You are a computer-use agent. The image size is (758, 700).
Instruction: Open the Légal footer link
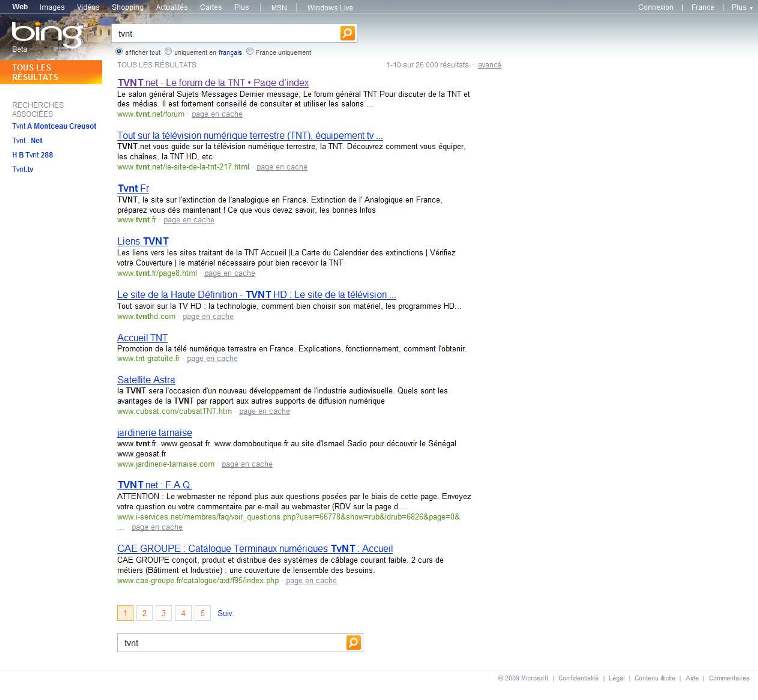coord(616,678)
